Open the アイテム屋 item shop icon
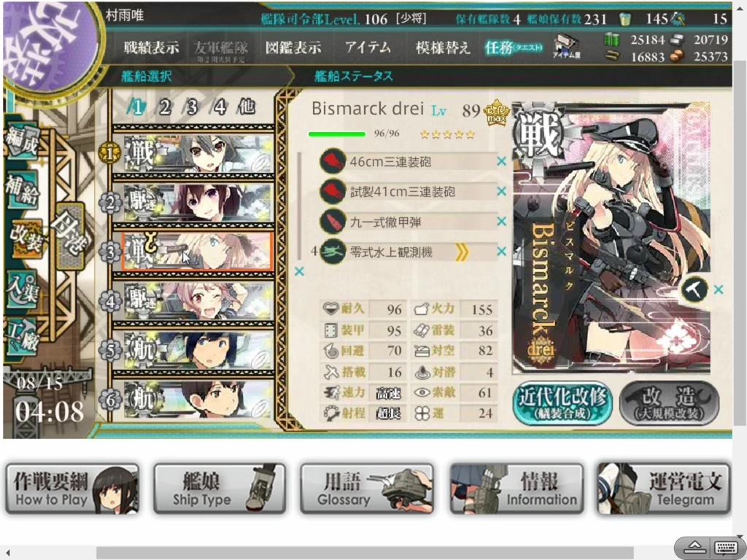 coord(566,47)
